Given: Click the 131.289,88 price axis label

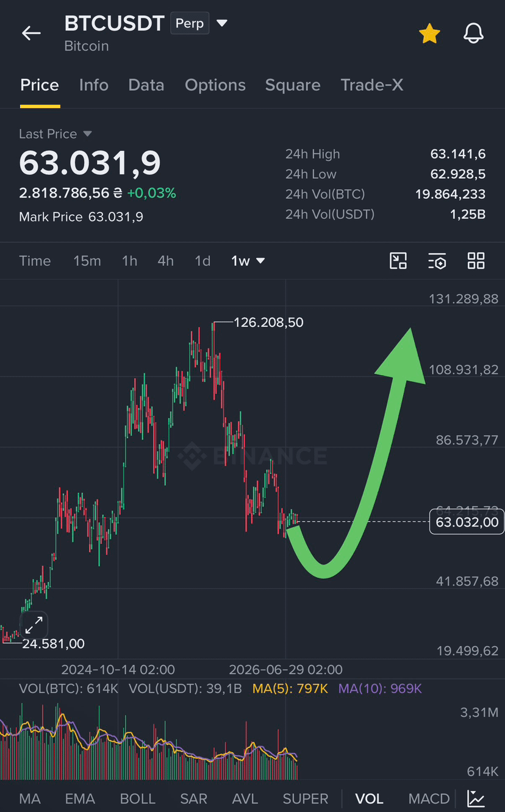Looking at the screenshot, I should click(464, 299).
